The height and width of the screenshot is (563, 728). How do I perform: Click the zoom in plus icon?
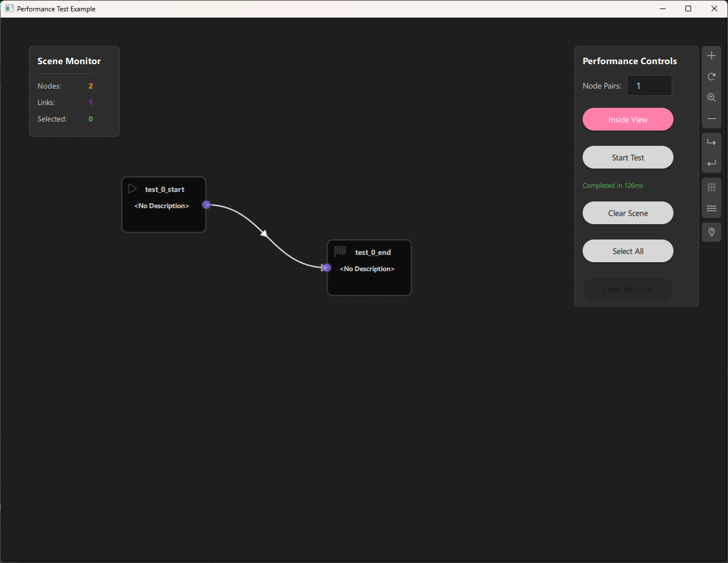(711, 55)
